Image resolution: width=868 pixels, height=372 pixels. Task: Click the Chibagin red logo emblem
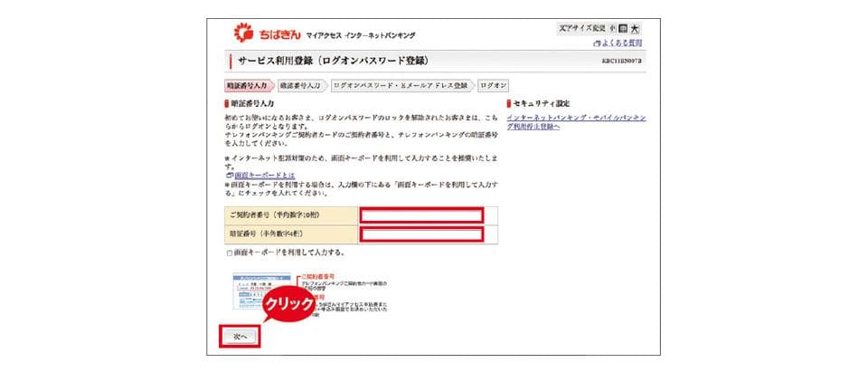point(244,33)
